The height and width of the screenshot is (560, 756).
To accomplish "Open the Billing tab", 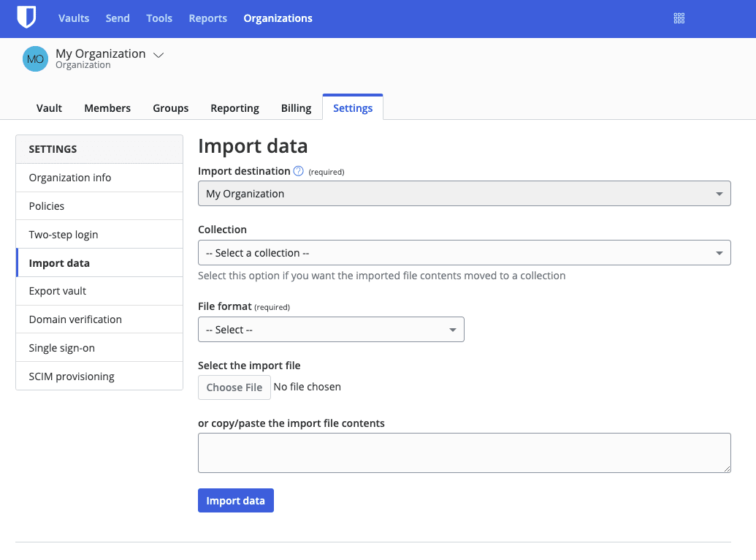I will coord(295,107).
